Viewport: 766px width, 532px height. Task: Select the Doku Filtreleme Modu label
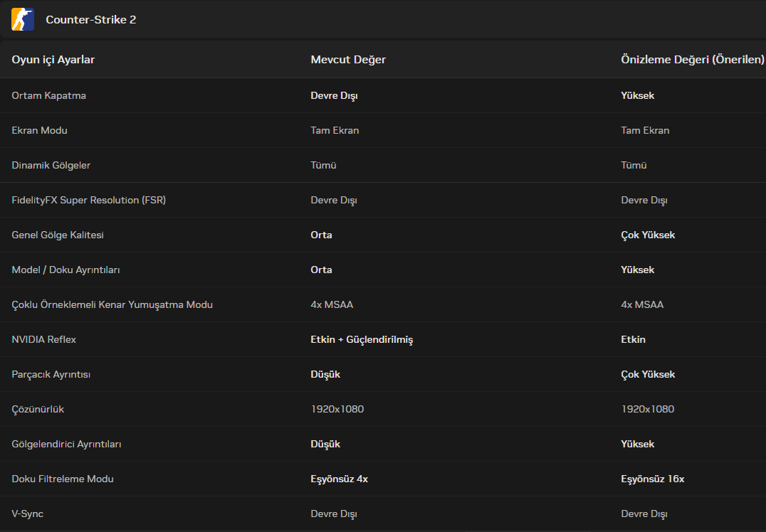click(63, 479)
